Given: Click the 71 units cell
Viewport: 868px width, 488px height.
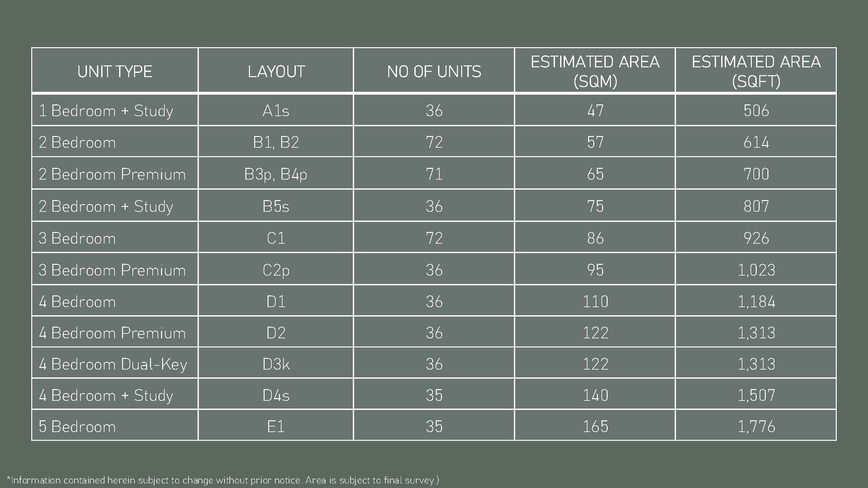Looking at the screenshot, I should point(434,174).
